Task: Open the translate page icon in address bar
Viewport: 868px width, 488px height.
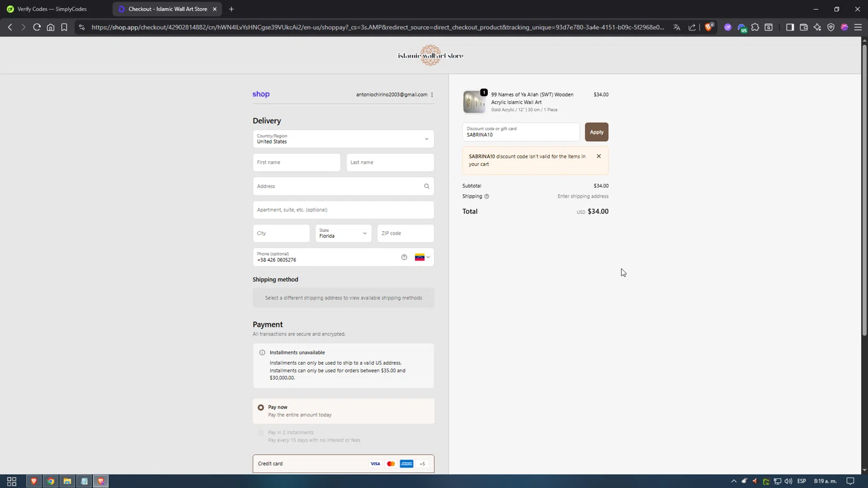Action: click(x=676, y=27)
